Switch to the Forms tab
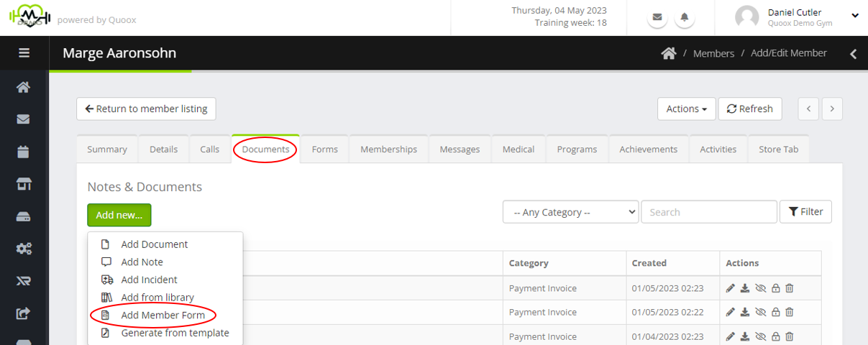The image size is (868, 345). coord(325,149)
